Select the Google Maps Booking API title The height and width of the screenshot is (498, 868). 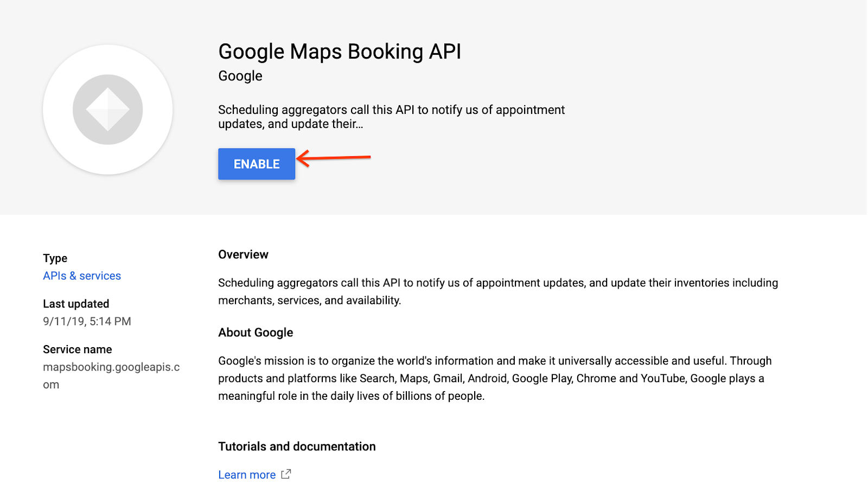pyautogui.click(x=339, y=52)
